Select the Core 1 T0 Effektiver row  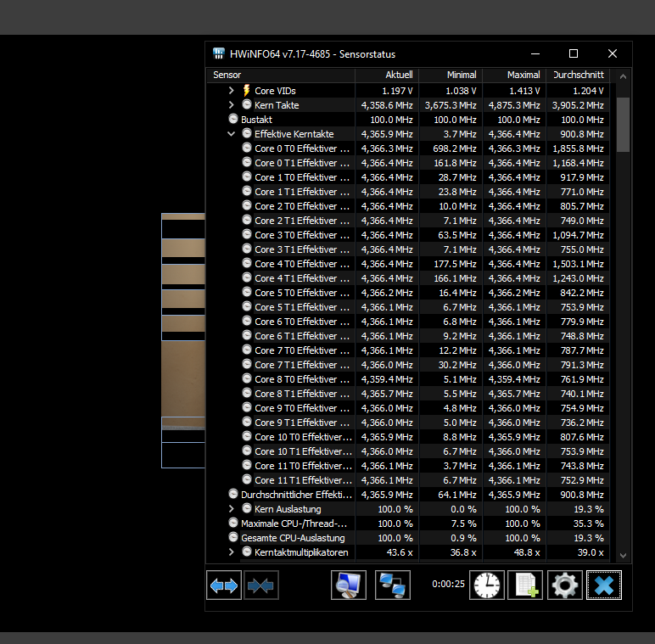[408, 177]
